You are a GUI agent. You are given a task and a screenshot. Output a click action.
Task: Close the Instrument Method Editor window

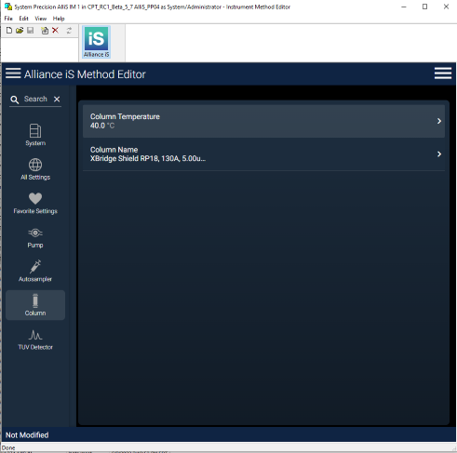(x=446, y=7)
